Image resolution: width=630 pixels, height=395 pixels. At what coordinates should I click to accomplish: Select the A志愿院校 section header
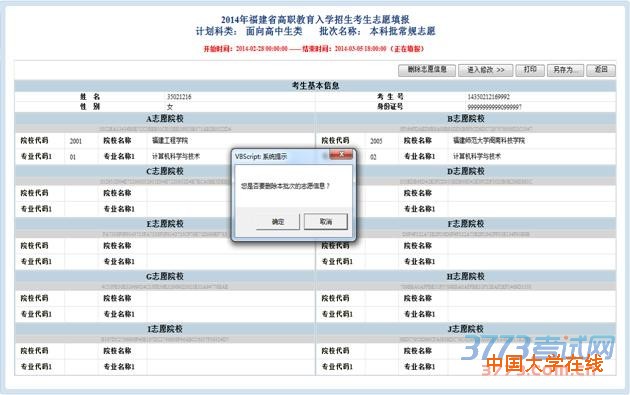click(165, 119)
